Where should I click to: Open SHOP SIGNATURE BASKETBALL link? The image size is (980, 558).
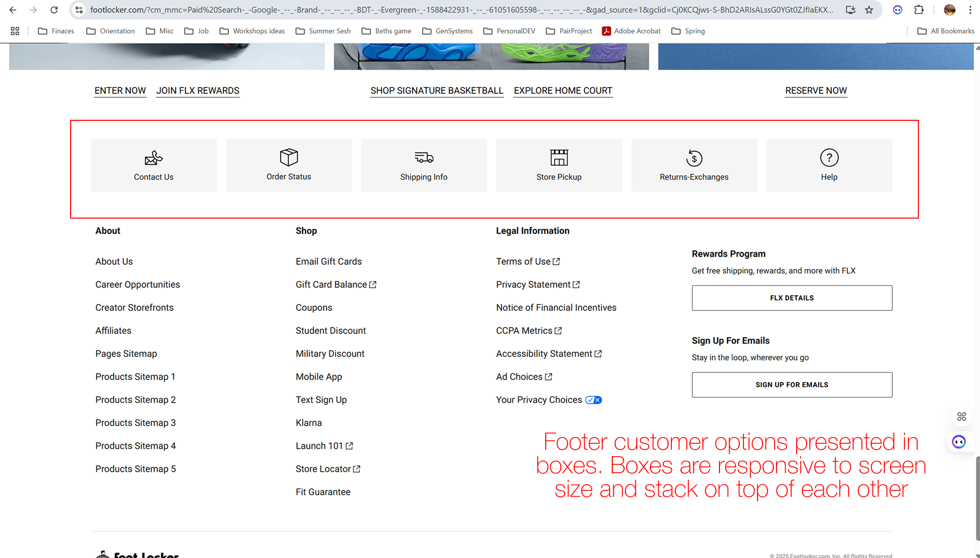pyautogui.click(x=437, y=91)
